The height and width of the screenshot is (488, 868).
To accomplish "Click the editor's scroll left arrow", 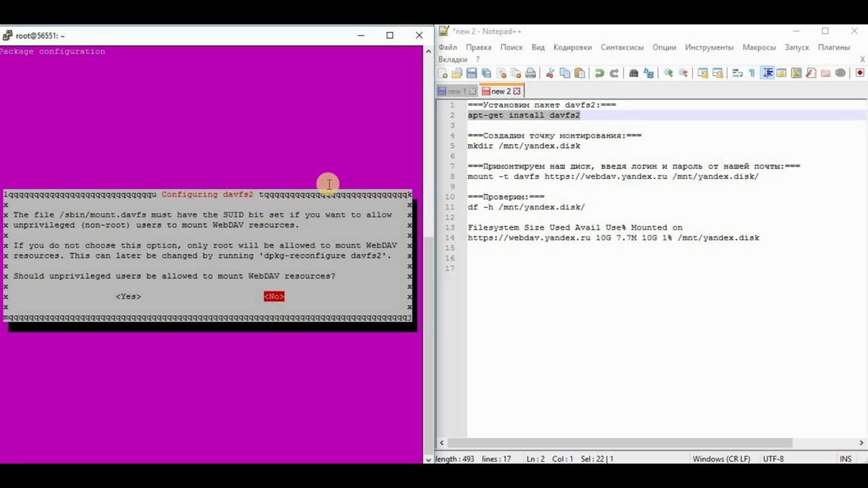I will (x=441, y=443).
